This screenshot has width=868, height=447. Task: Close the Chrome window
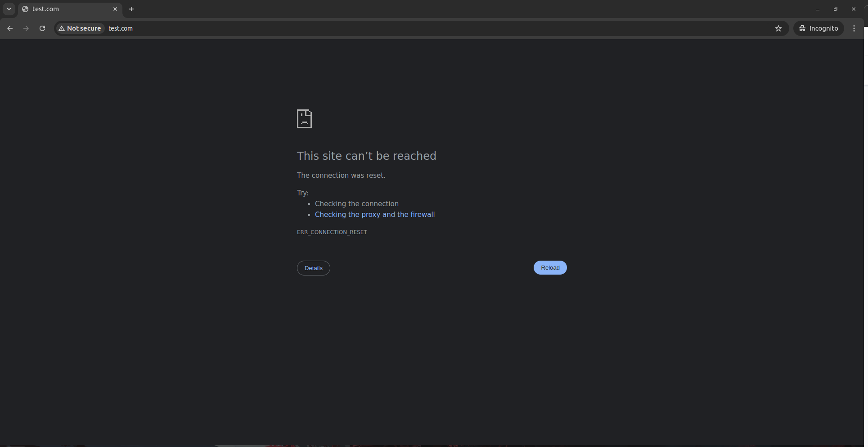coord(854,9)
